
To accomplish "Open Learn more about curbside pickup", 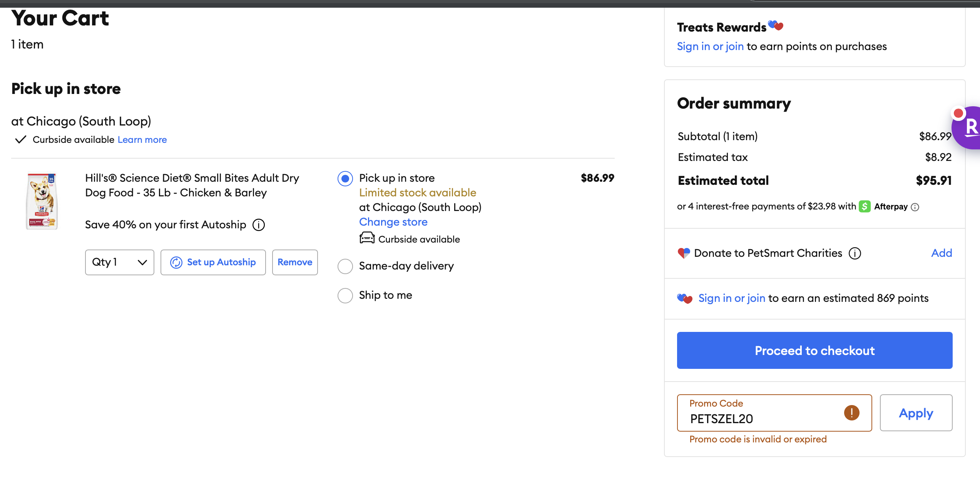I will point(142,139).
